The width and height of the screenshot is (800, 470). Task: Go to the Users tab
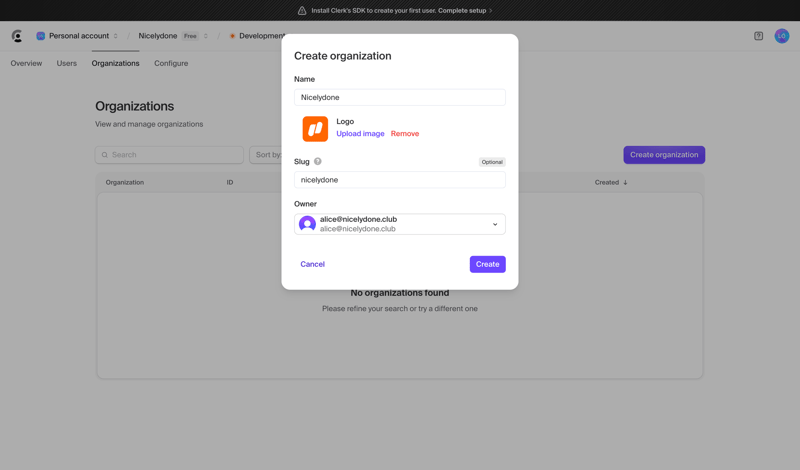[x=66, y=63]
